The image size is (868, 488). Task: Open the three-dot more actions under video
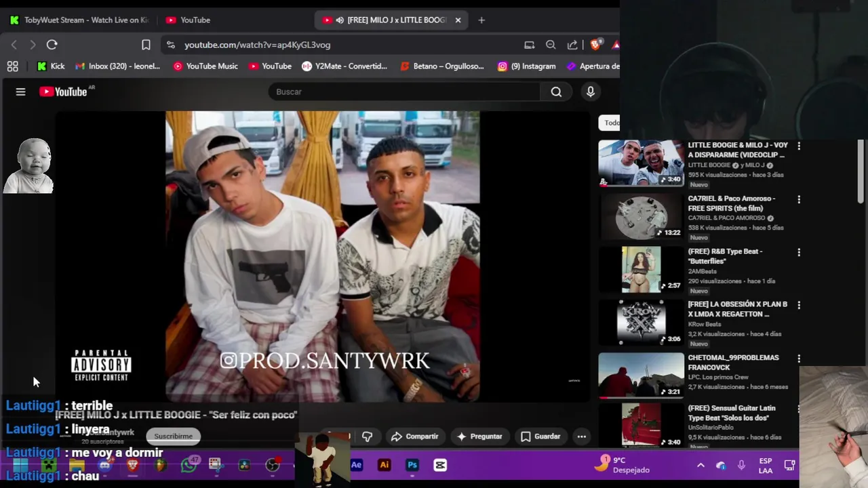[582, 436]
